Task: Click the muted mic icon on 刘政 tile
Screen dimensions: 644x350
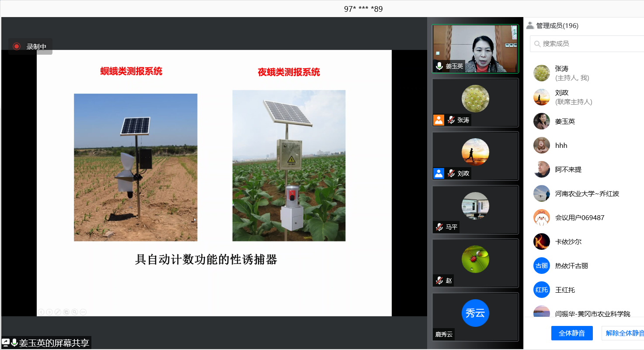Action: pos(451,173)
